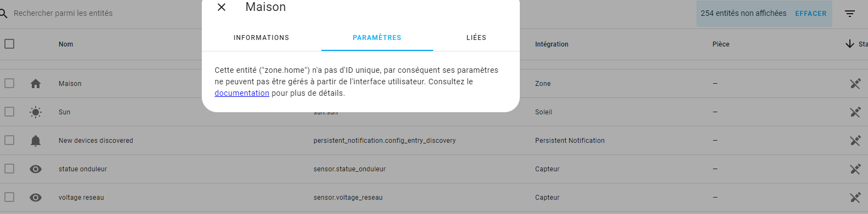The width and height of the screenshot is (868, 214).
Task: Switch to the LIÉES tab
Action: 476,38
